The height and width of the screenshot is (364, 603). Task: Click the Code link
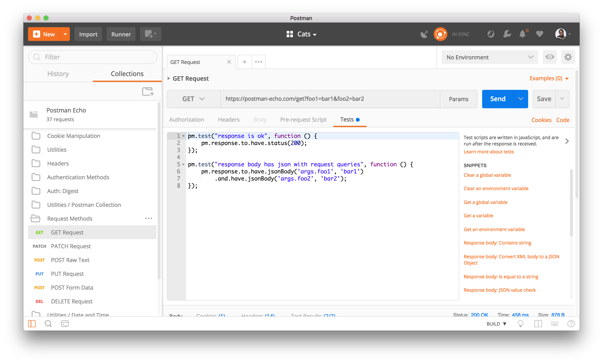pos(563,120)
